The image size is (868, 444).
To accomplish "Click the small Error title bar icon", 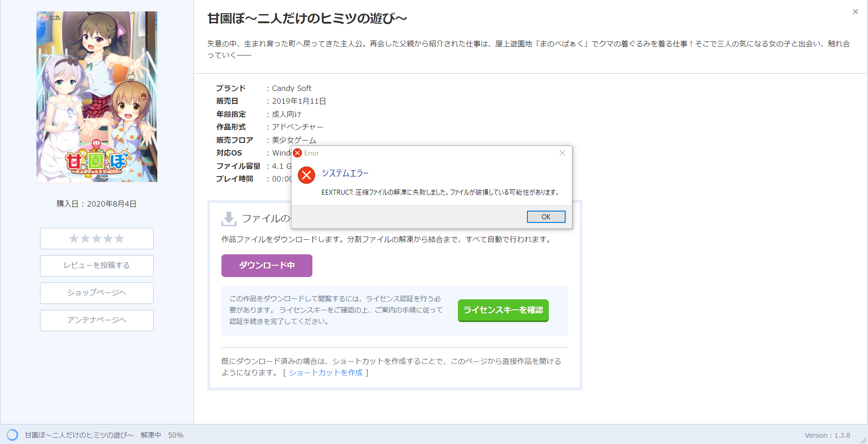I will pyautogui.click(x=297, y=153).
